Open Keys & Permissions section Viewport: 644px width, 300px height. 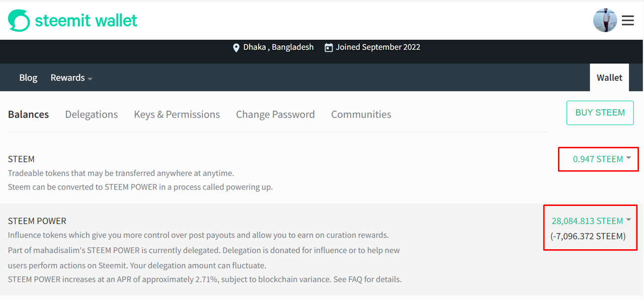coord(177,115)
